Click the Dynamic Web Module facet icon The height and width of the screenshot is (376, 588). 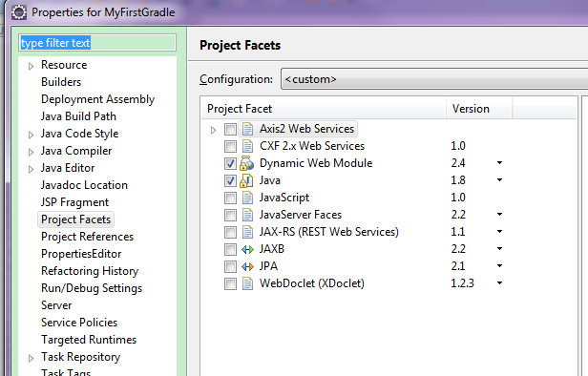coord(246,163)
